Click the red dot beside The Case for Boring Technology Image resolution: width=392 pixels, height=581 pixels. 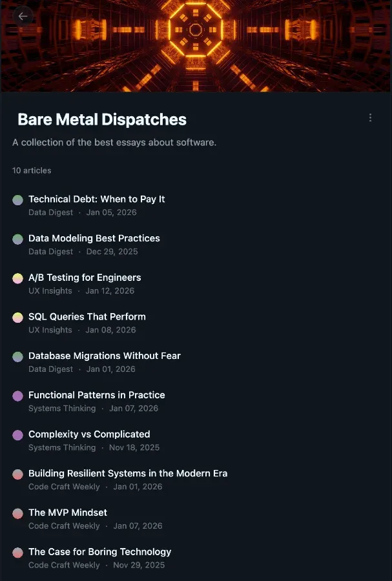[x=17, y=553]
